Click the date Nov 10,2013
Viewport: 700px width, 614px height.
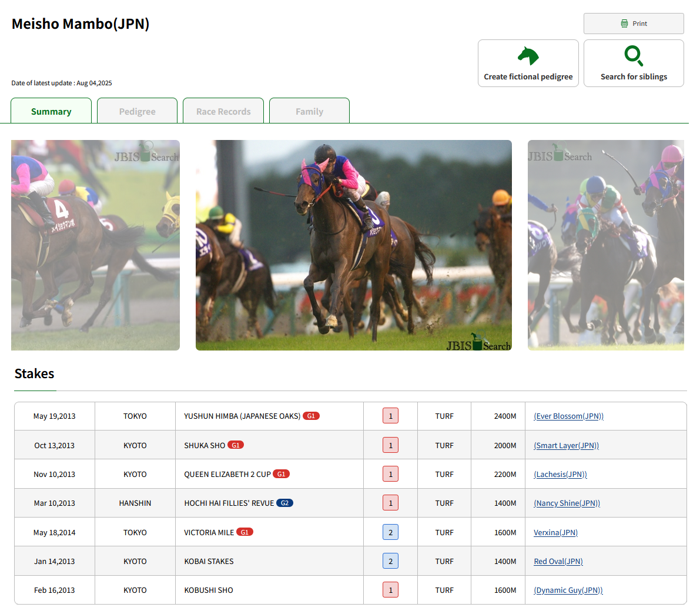(55, 475)
